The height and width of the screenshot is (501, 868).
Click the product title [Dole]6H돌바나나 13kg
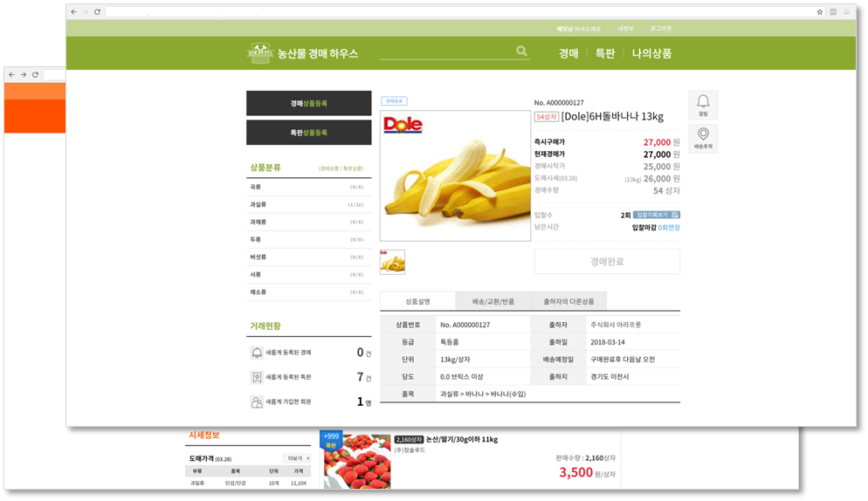(612, 116)
